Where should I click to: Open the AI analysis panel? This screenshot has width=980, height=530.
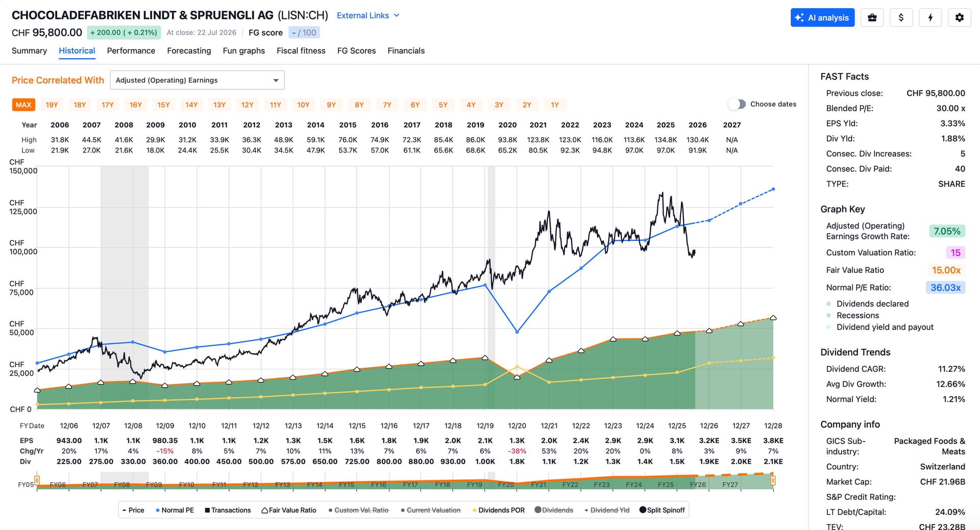click(x=822, y=18)
